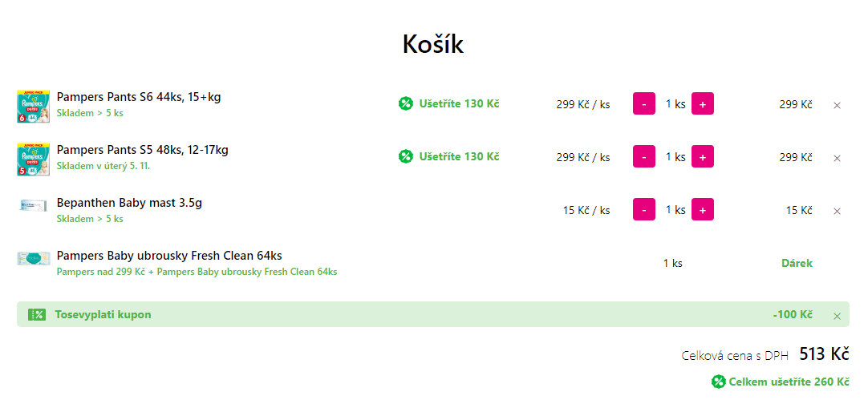868x404 pixels.
Task: Increase quantity of Bepanthen Baby mast
Action: (x=703, y=209)
